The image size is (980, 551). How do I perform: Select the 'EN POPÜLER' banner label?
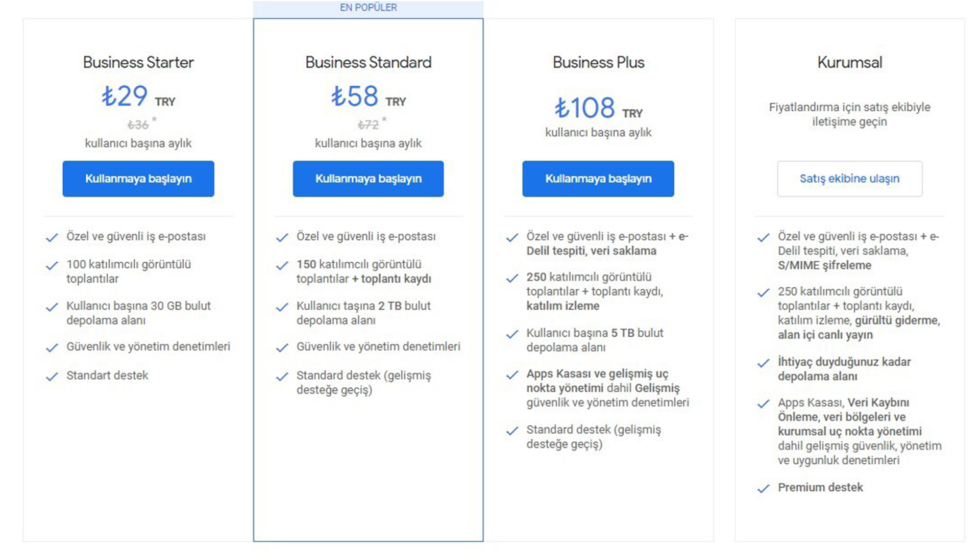coord(368,8)
